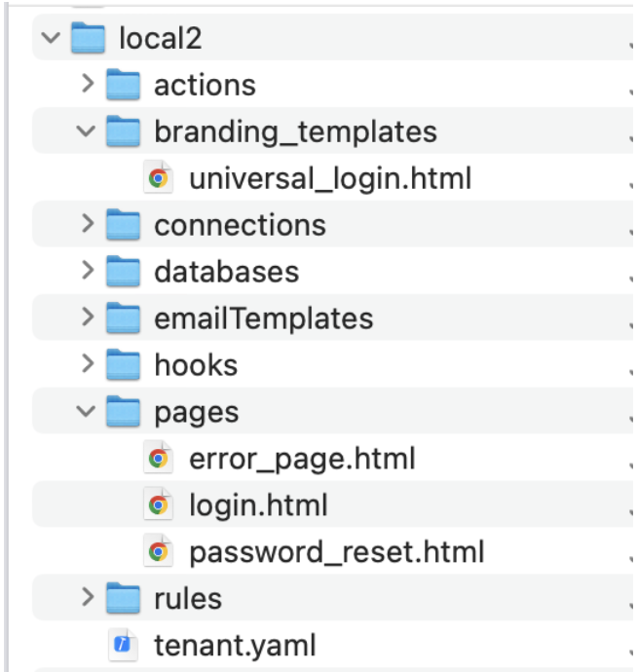
Task: Click the tenant.yaml file icon
Action: tap(123, 646)
